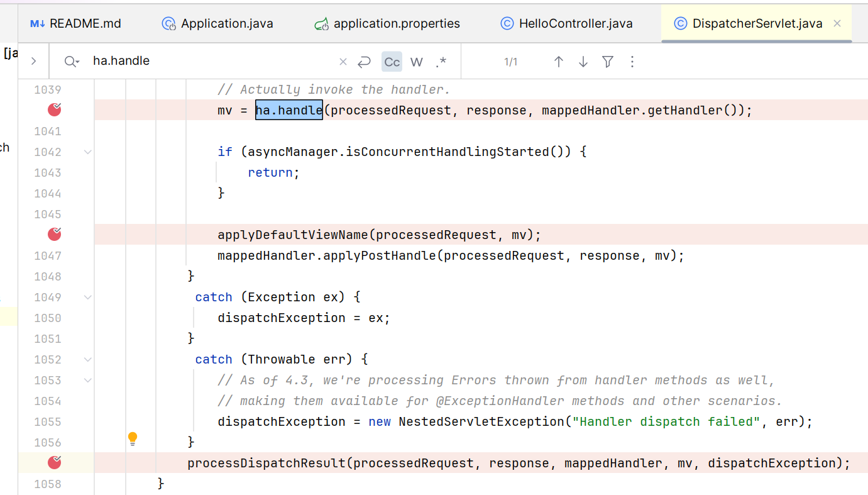Click dispatchException = ex statement

(x=304, y=318)
